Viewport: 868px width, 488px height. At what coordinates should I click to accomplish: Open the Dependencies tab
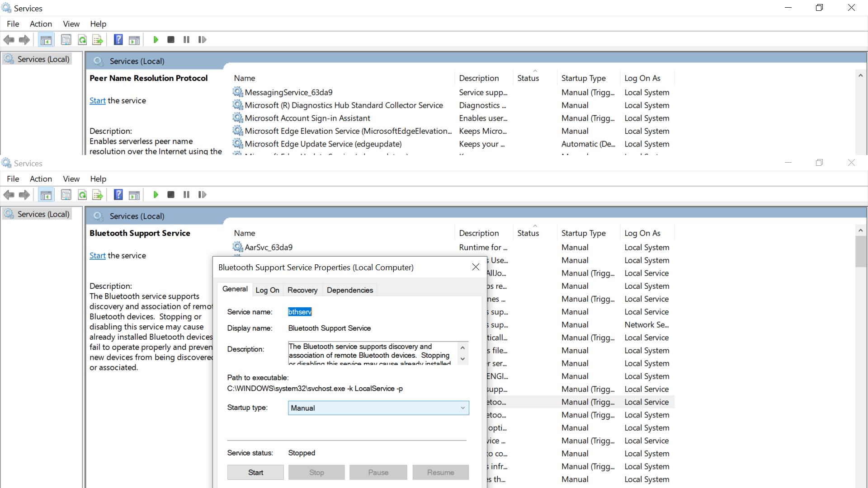[349, 290]
